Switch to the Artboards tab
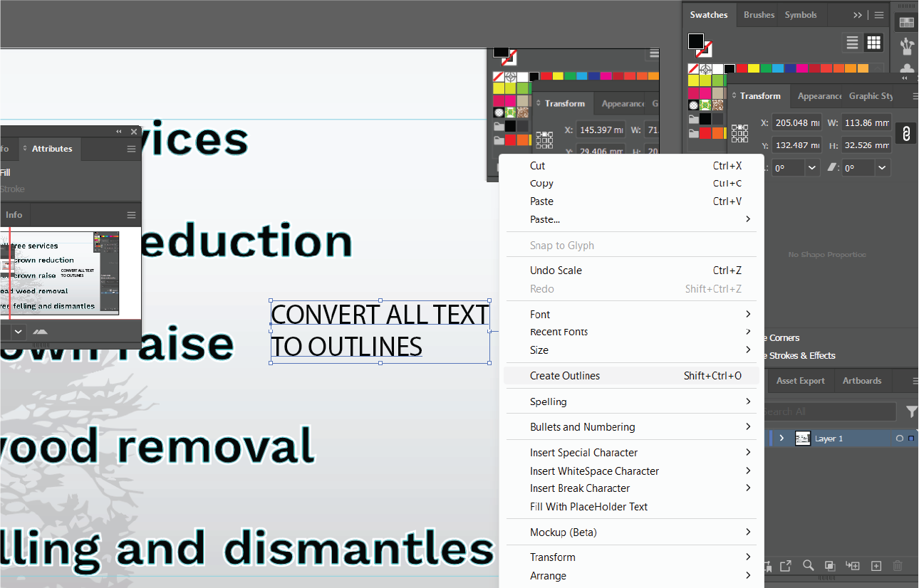 coord(862,380)
